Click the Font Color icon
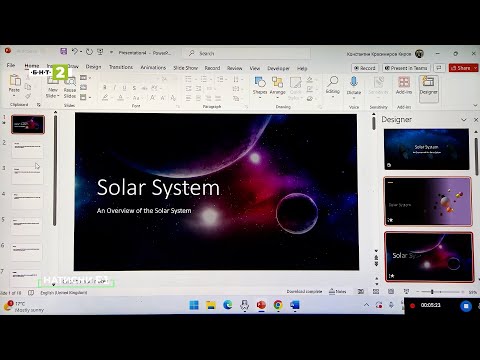480x360 pixels. (x=120, y=98)
